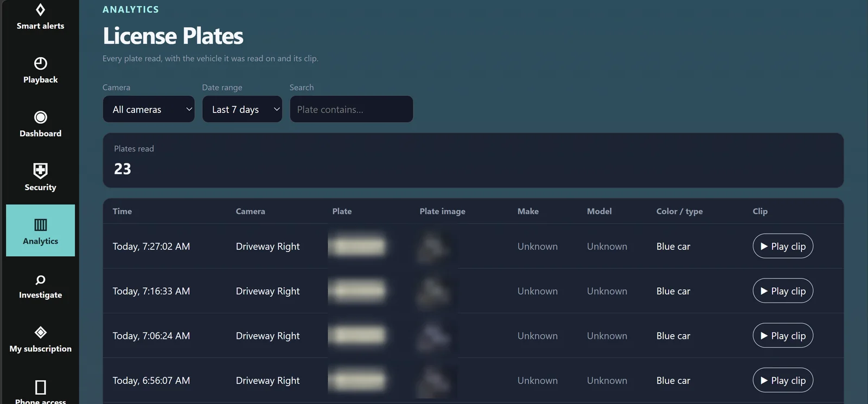Click the blurred plate for 7:27:02 AM
Image resolution: width=868 pixels, height=404 pixels.
tap(359, 246)
